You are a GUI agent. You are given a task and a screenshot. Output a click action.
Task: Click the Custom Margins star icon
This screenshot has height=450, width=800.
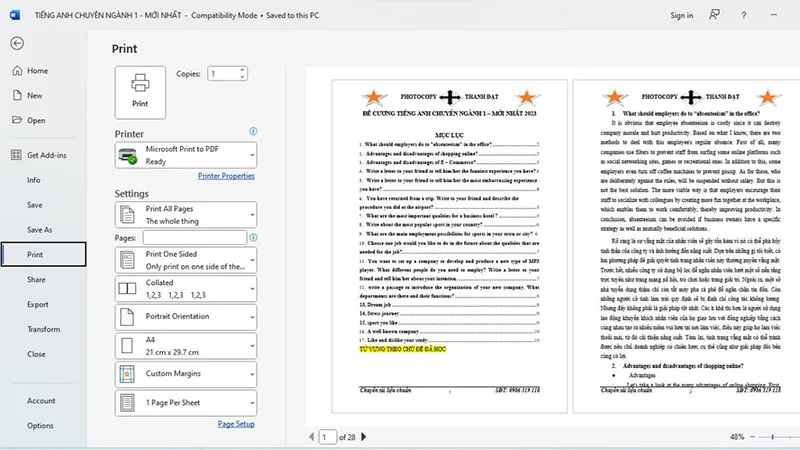127,374
